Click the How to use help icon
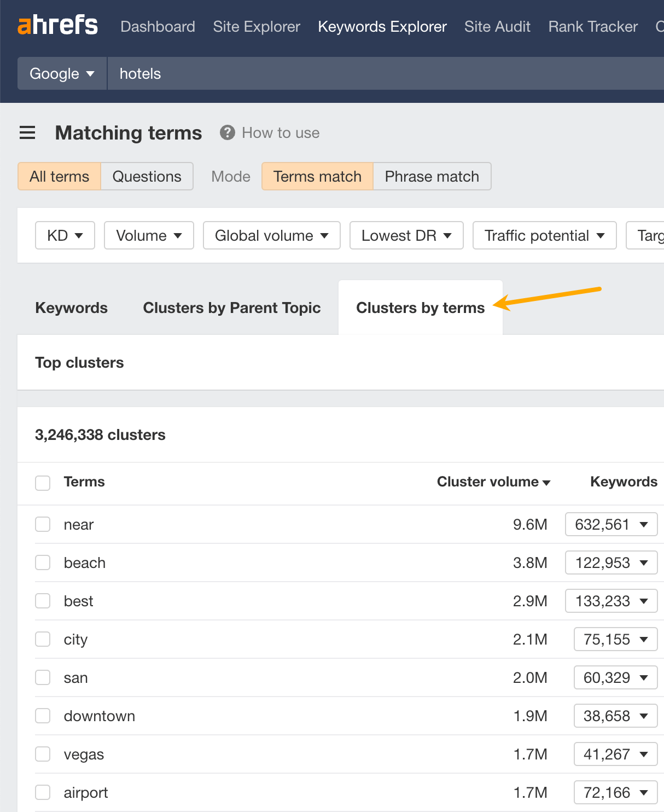The width and height of the screenshot is (664, 812). pos(226,132)
